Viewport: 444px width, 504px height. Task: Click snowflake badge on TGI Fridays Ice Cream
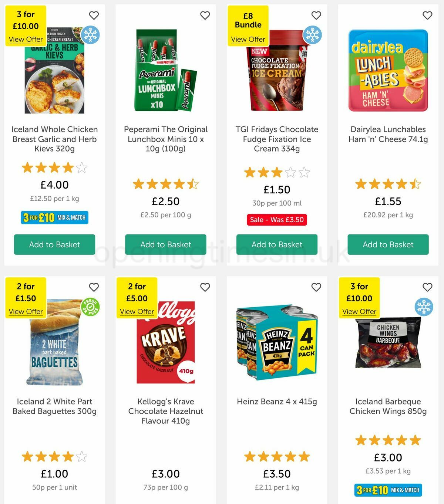312,35
